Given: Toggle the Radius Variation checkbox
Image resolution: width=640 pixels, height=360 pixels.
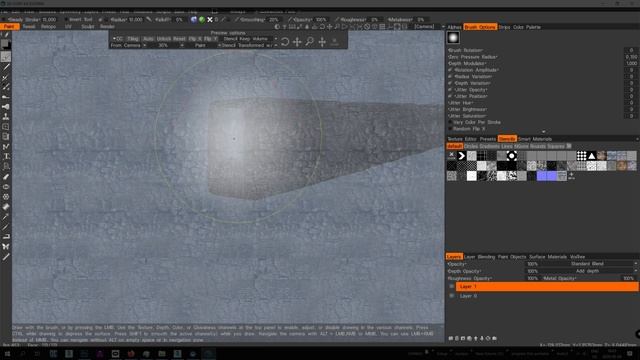Looking at the screenshot, I should [450, 77].
